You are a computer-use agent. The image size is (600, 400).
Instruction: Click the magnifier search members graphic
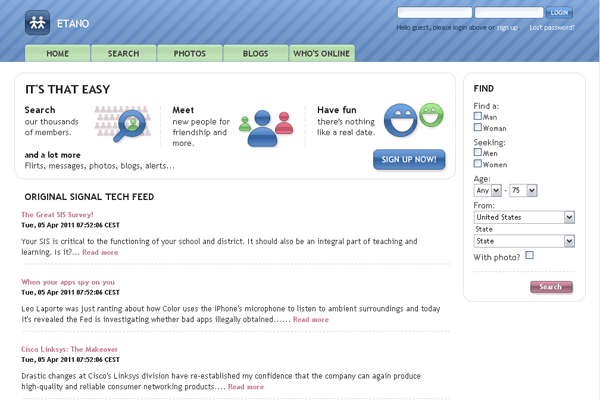(129, 124)
